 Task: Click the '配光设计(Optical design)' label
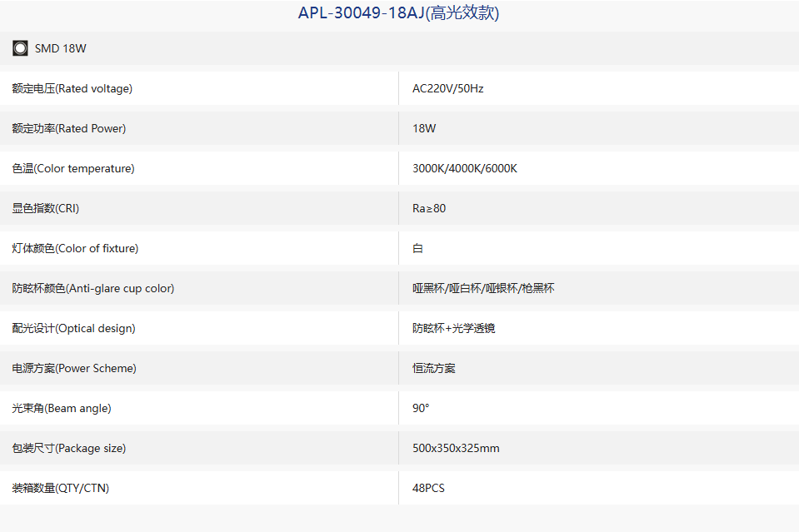(x=74, y=328)
